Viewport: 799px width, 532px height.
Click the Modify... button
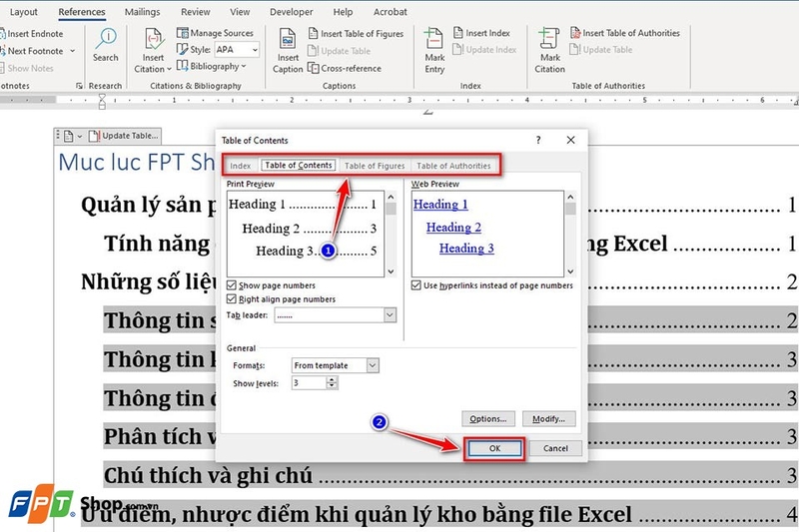[x=548, y=419]
